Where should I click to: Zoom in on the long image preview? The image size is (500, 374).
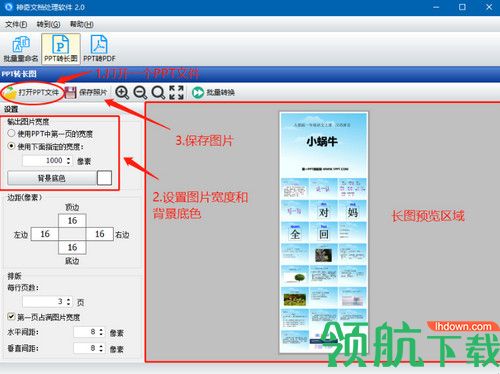[122, 92]
